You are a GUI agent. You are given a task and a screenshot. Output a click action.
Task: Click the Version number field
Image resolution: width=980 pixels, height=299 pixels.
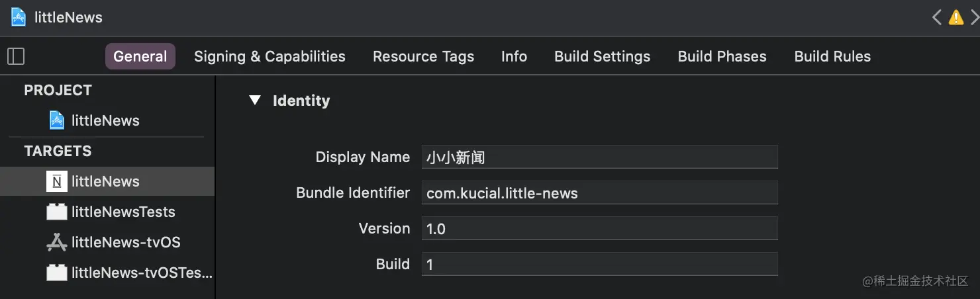tap(599, 229)
